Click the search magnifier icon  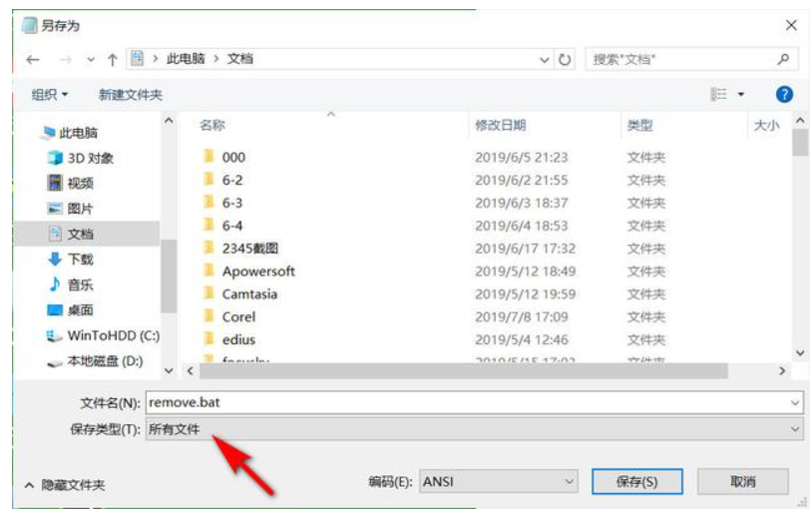click(x=783, y=59)
